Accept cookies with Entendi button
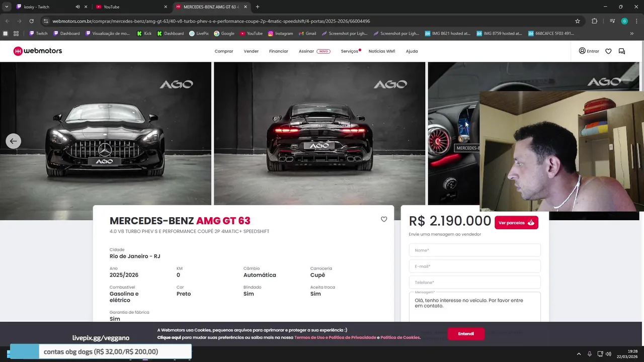 (466, 334)
